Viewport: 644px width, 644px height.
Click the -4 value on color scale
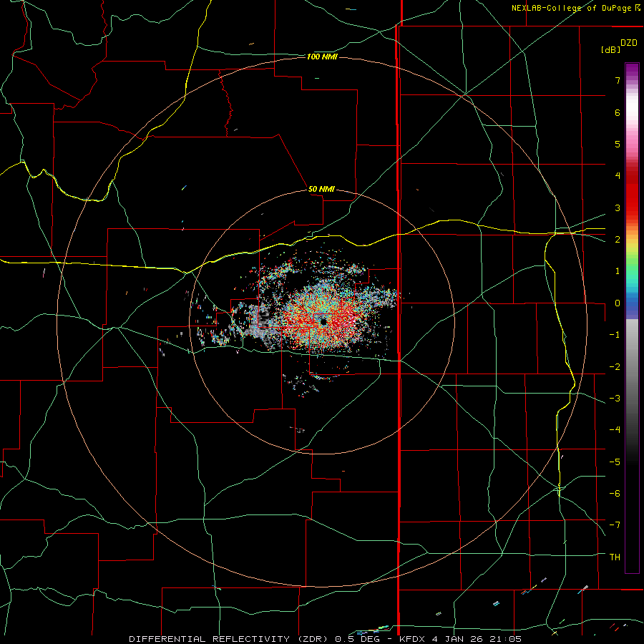coord(615,430)
